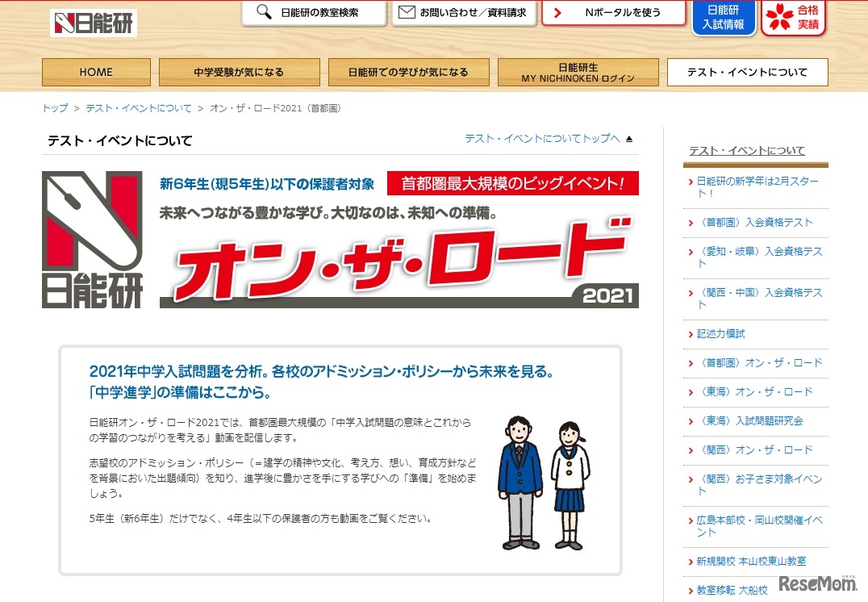The width and height of the screenshot is (868, 602).
Task: Click the triangle beside テスト・イベントについてトップへ
Action: pos(629,139)
